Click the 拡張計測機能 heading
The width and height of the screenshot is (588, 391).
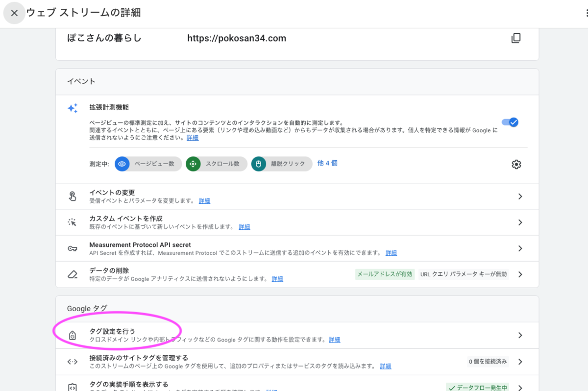tap(109, 107)
